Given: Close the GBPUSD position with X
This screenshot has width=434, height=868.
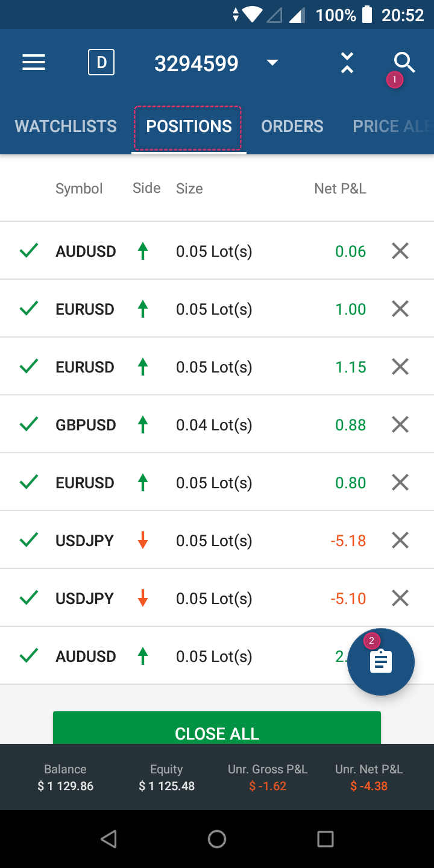Looking at the screenshot, I should (x=400, y=425).
